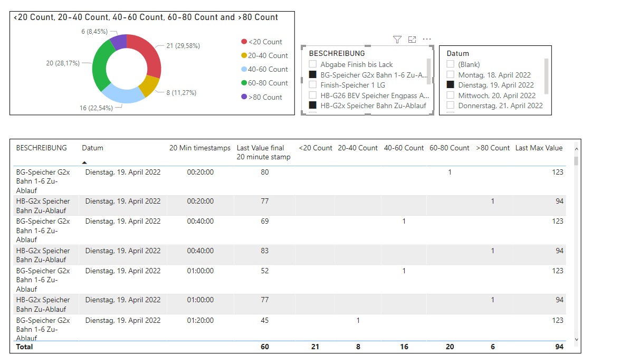Click the Datum slicer scrollbar
This screenshot has width=620, height=364.
point(547,76)
